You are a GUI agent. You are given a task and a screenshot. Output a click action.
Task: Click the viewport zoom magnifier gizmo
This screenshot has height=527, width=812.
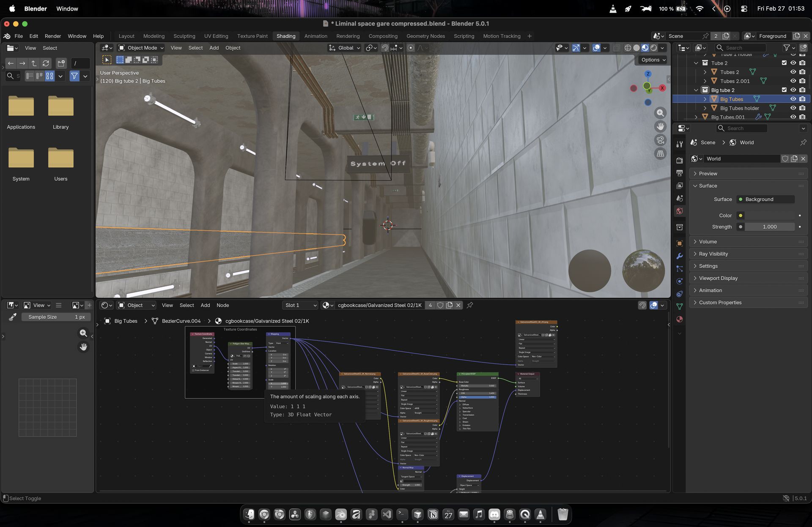[660, 113]
